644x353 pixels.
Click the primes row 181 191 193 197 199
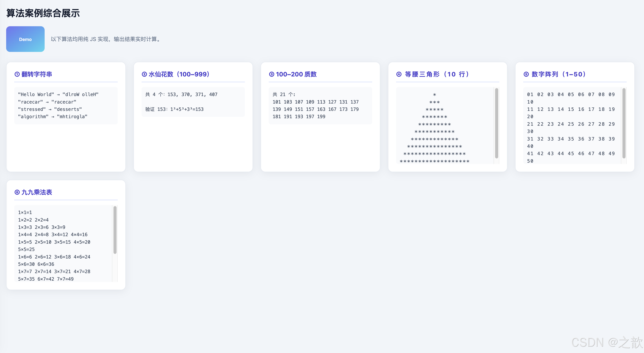click(x=299, y=116)
